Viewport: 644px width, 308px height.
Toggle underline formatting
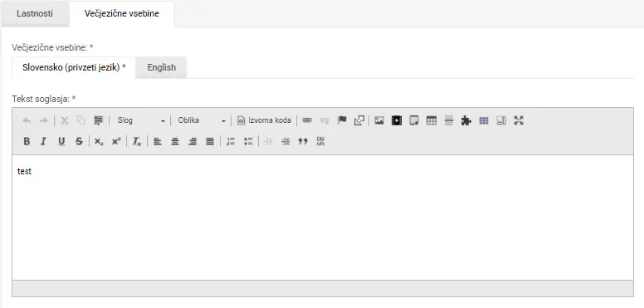61,141
